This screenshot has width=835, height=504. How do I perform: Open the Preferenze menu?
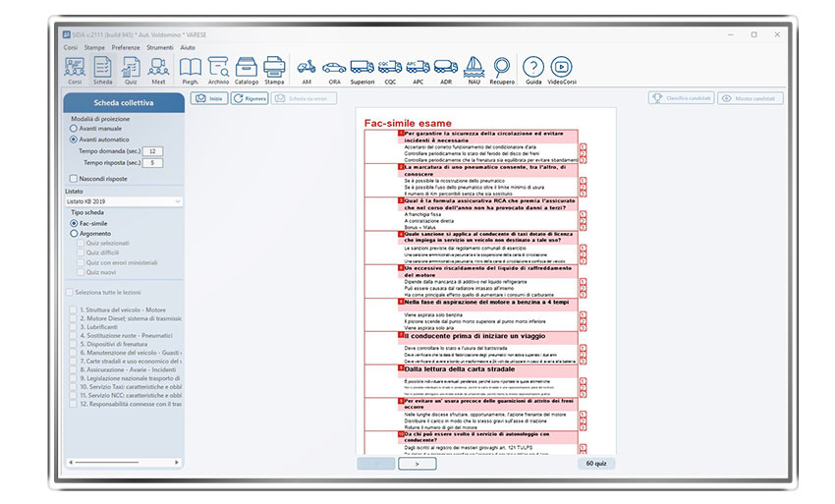point(125,47)
